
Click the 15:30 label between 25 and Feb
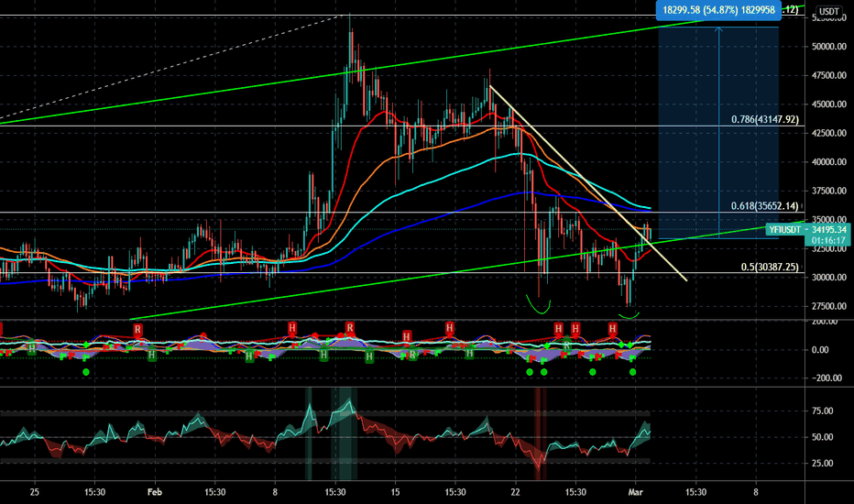pyautogui.click(x=94, y=492)
